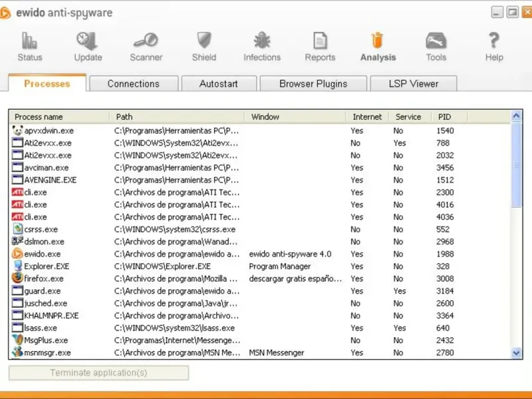The width and height of the screenshot is (532, 399).
Task: Open the Infections bug icon
Action: 262,41
